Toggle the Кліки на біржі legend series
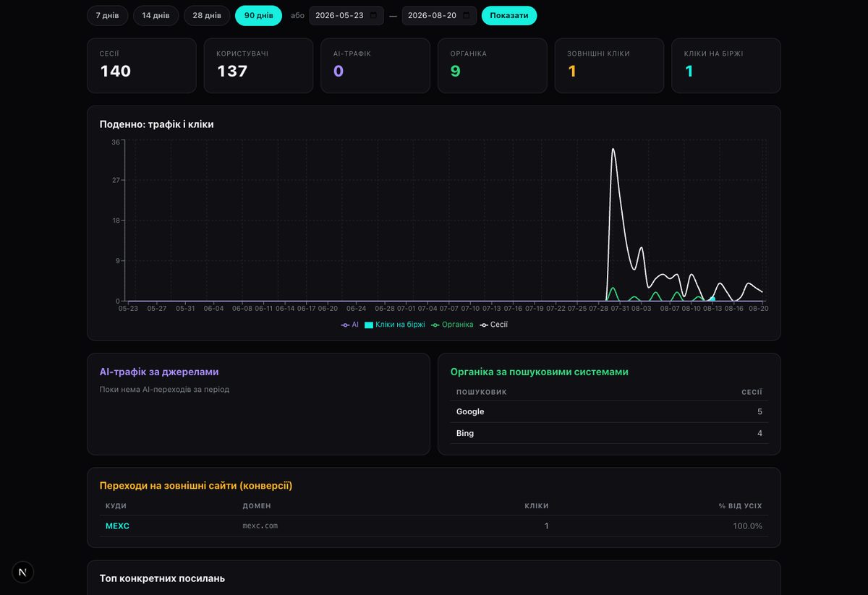The image size is (868, 595). coord(394,325)
